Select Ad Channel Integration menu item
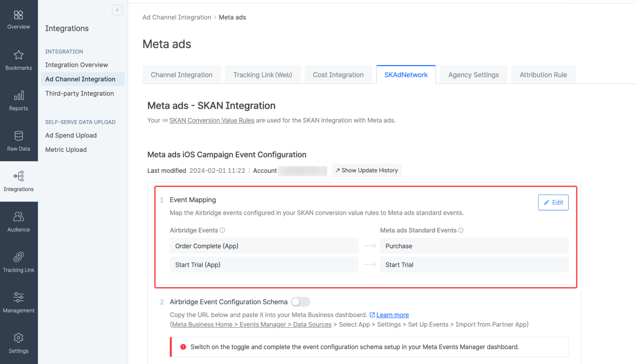637x364 pixels. [82, 79]
